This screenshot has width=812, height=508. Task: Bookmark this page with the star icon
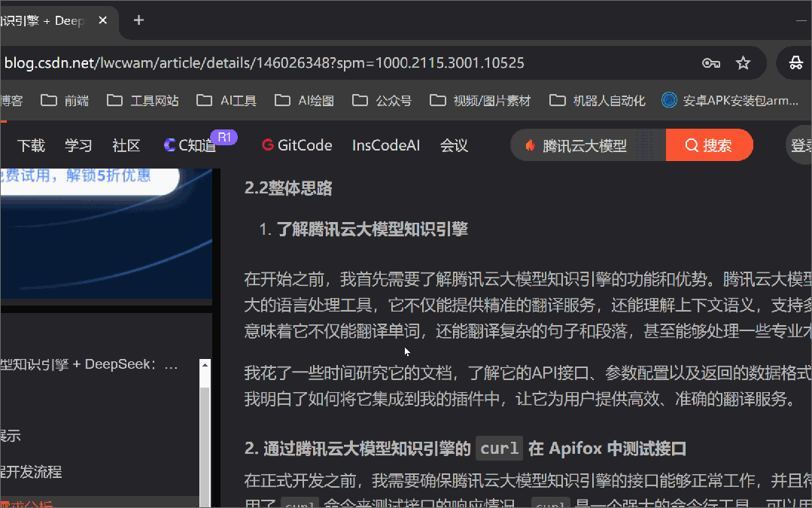click(x=743, y=63)
